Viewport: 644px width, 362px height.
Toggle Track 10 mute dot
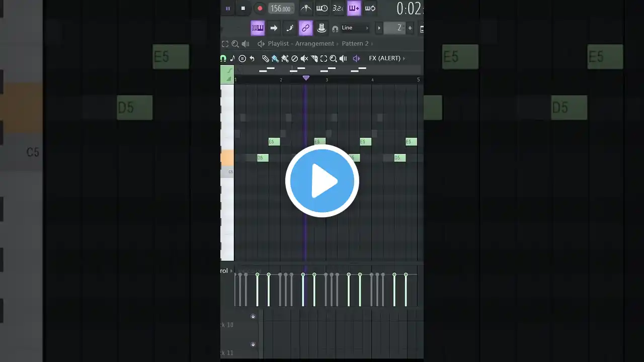point(253,316)
